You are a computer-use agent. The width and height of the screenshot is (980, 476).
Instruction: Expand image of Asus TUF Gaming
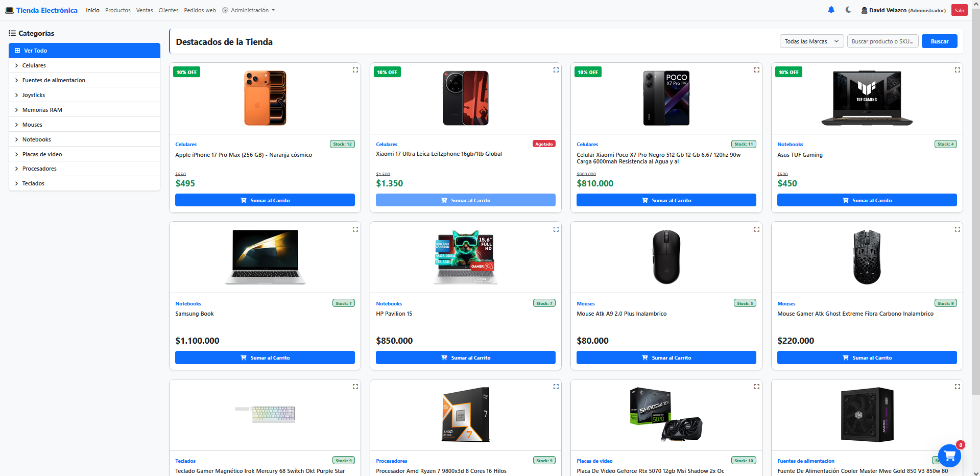click(958, 70)
